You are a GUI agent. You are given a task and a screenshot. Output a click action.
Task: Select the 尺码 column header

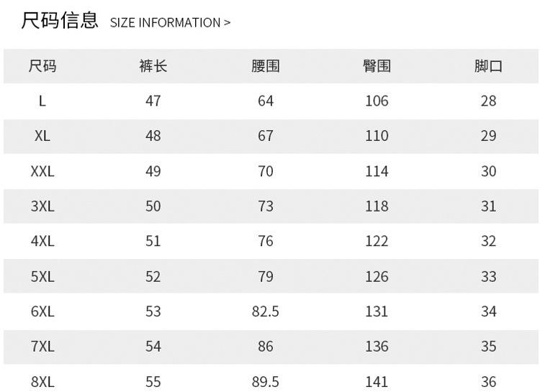[x=42, y=66]
